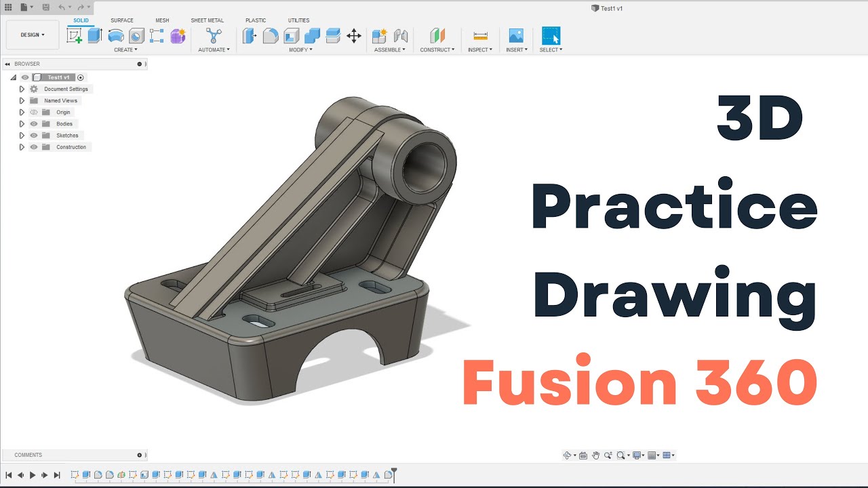868x488 pixels.
Task: Hide the Sketches folder via eye icon
Action: 34,136
